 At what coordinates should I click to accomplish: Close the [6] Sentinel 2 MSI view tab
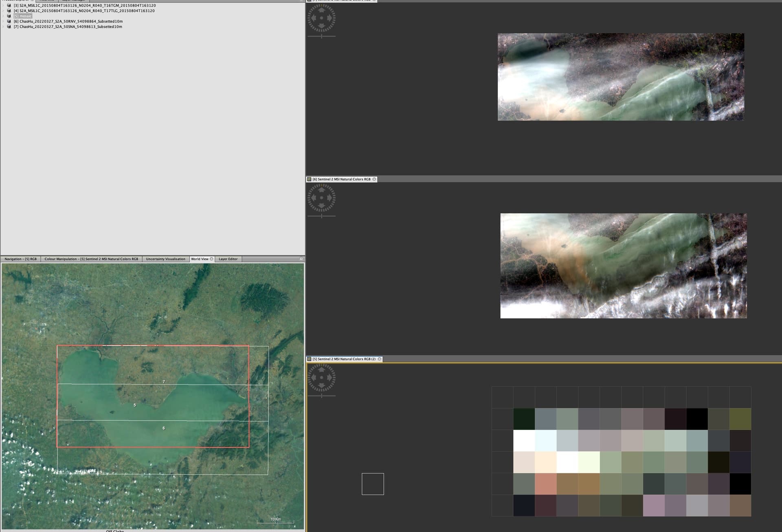point(374,179)
